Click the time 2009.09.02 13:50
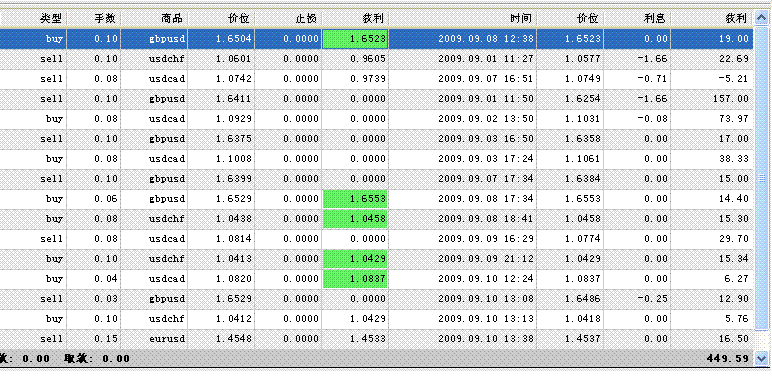 coord(485,119)
